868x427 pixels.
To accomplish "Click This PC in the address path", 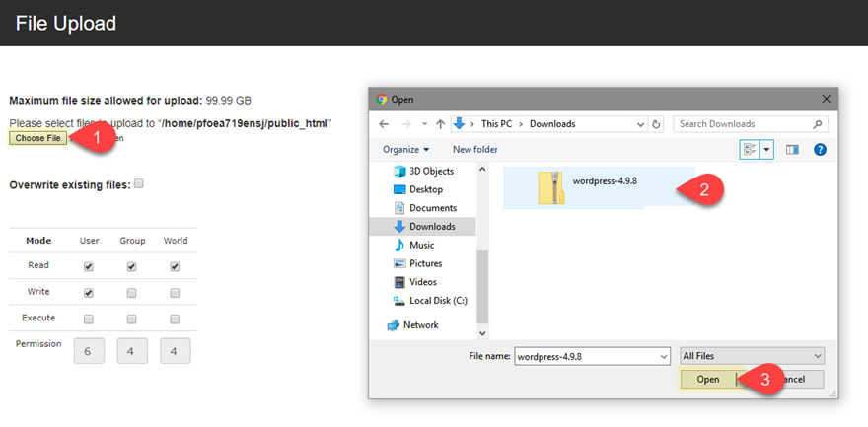I will coord(496,124).
